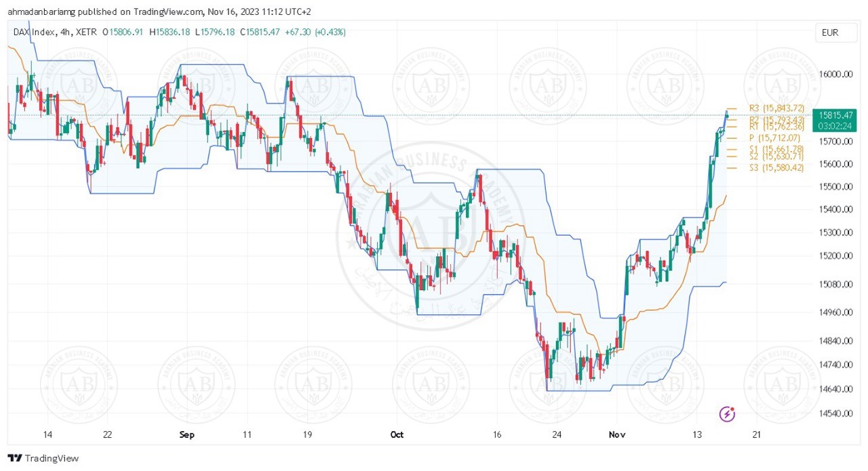
Task: Click the Nov label on time axis
Action: (x=616, y=434)
